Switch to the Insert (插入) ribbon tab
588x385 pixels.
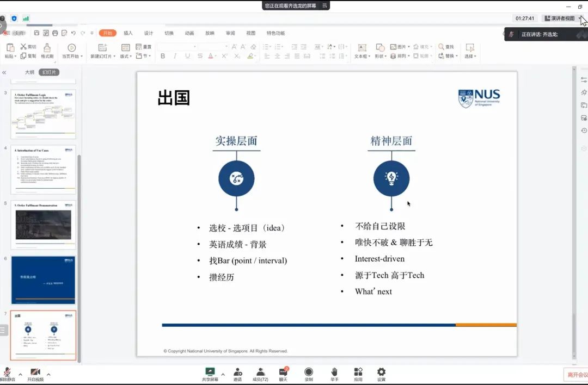[x=128, y=33]
